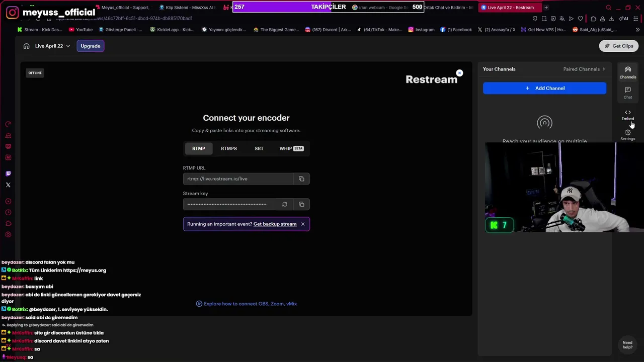Open The Biggest Game bookmark
The width and height of the screenshot is (644, 362).
[x=276, y=30]
